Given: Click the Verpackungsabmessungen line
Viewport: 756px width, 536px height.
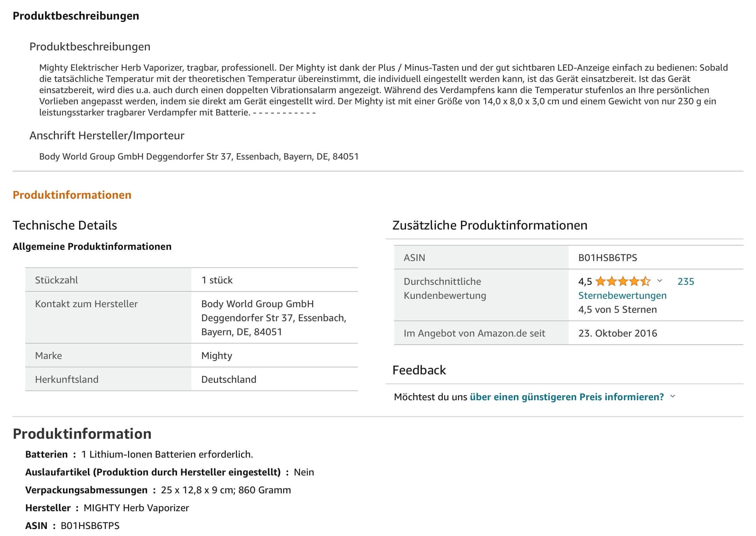Looking at the screenshot, I should [158, 490].
